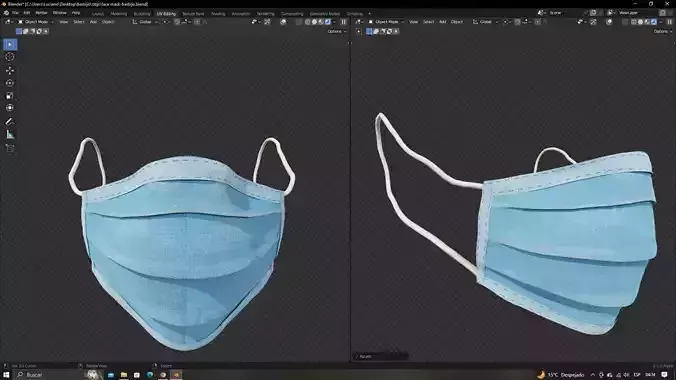Choose 'Set new selection' mode in left viewport

pyautogui.click(x=19, y=31)
